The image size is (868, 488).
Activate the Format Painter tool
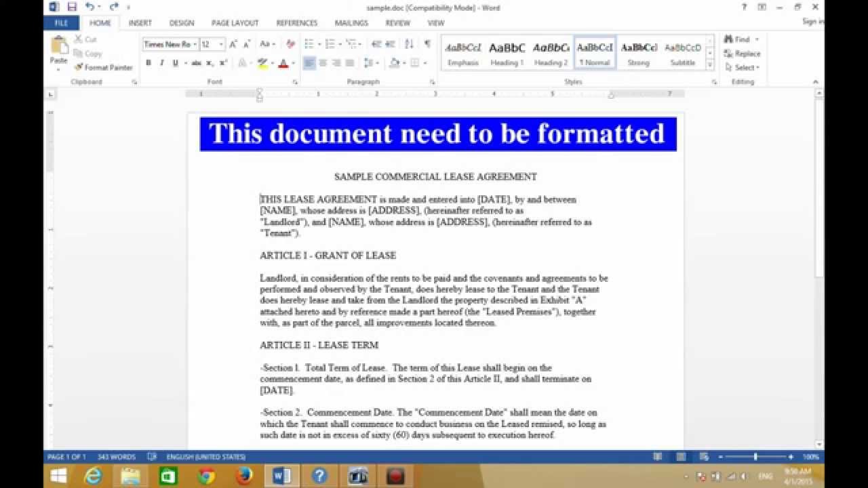coord(103,67)
